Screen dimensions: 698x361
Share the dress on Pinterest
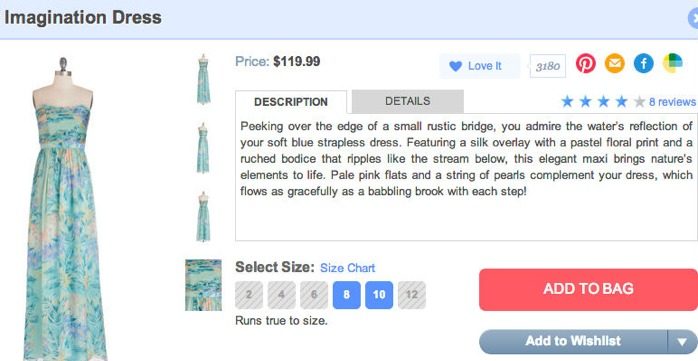585,64
